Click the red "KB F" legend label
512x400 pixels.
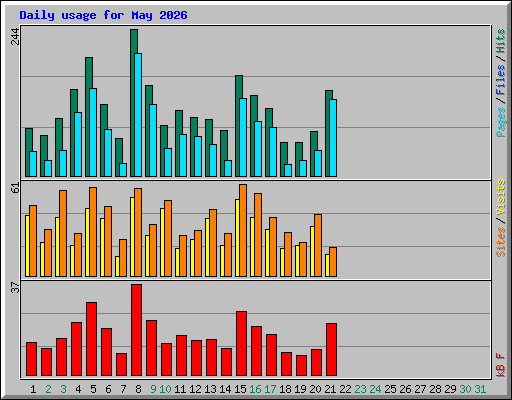point(501,365)
